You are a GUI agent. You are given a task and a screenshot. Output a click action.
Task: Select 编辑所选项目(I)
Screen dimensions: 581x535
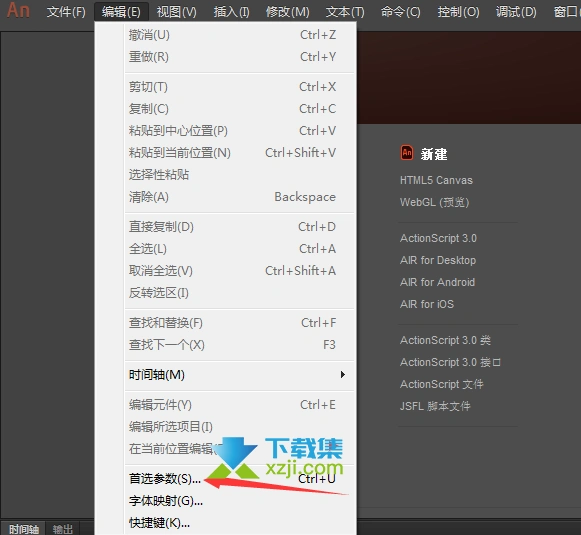pos(239,427)
